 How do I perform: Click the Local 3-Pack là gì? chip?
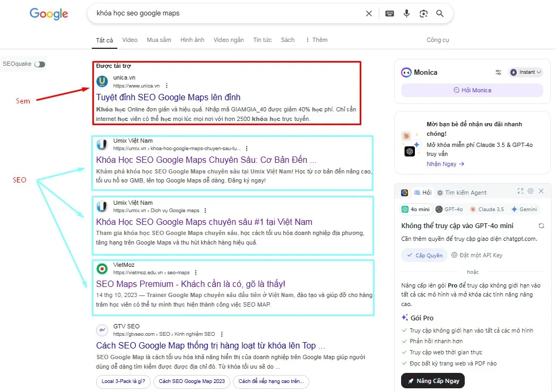tap(124, 381)
